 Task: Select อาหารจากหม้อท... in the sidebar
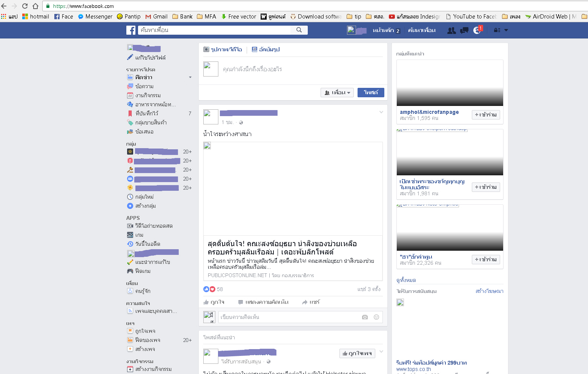tap(155, 104)
